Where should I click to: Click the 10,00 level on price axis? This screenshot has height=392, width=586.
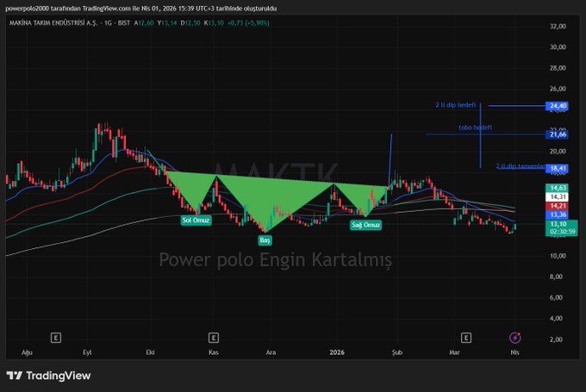[558, 256]
